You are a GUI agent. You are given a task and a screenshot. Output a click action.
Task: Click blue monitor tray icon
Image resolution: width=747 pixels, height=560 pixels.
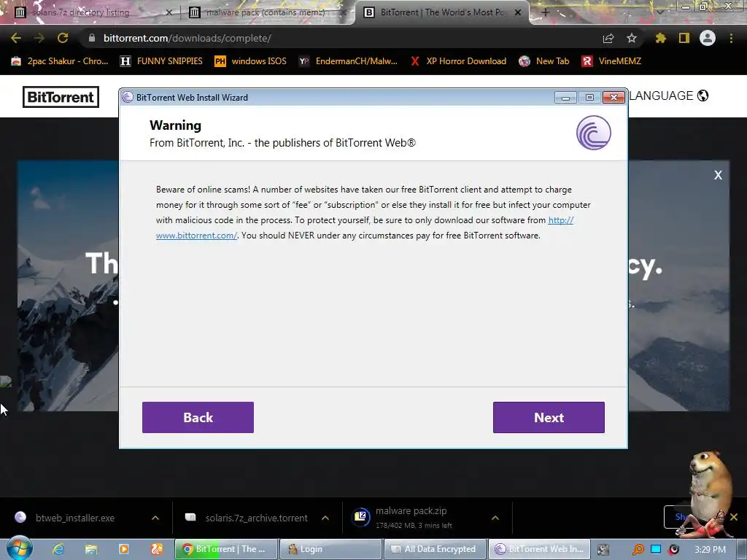click(656, 549)
